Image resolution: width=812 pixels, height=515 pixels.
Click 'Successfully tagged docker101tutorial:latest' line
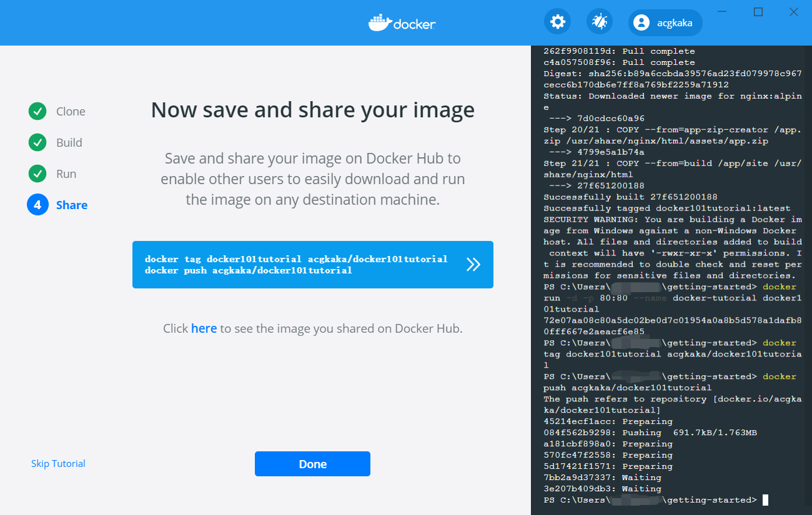coord(666,208)
